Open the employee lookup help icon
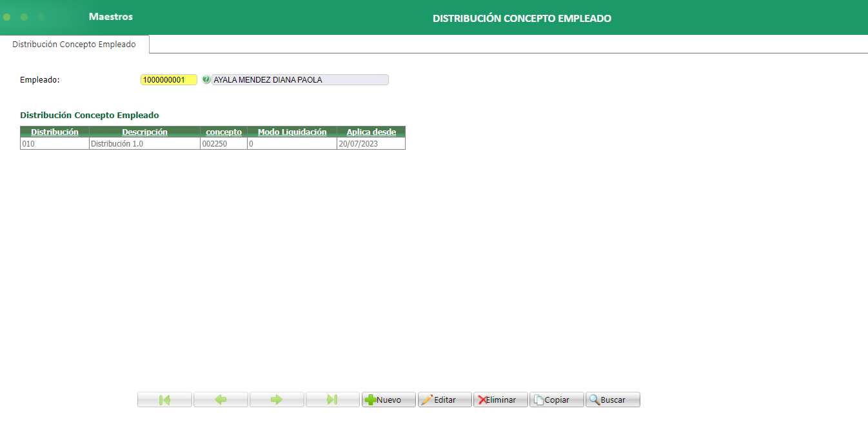868x426 pixels. pos(206,79)
